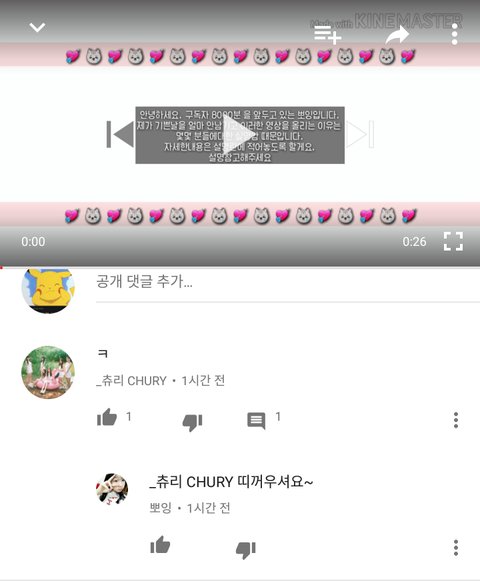The image size is (480, 581).
Task: Skip to the previous video
Action: pos(120,134)
